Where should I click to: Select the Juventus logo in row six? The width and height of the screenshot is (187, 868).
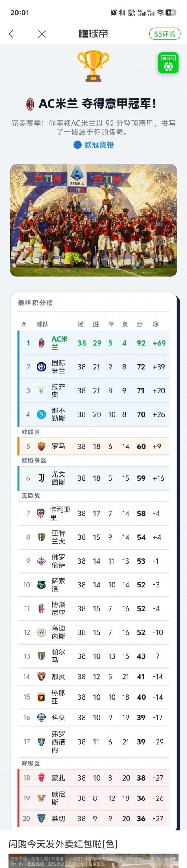[41, 478]
